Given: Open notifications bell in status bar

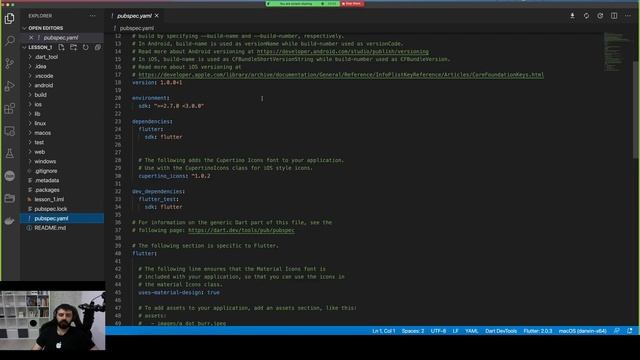Looking at the screenshot, I should 630,331.
